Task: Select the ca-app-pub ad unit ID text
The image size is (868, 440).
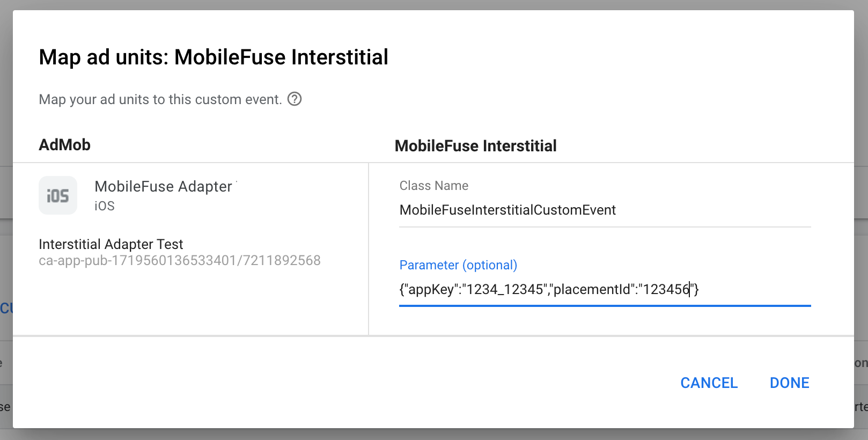Action: point(180,260)
